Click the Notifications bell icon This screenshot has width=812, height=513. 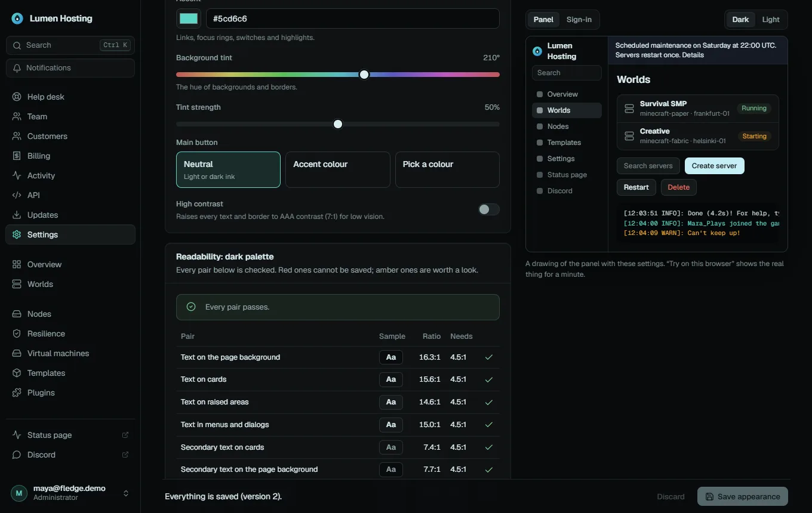point(17,68)
